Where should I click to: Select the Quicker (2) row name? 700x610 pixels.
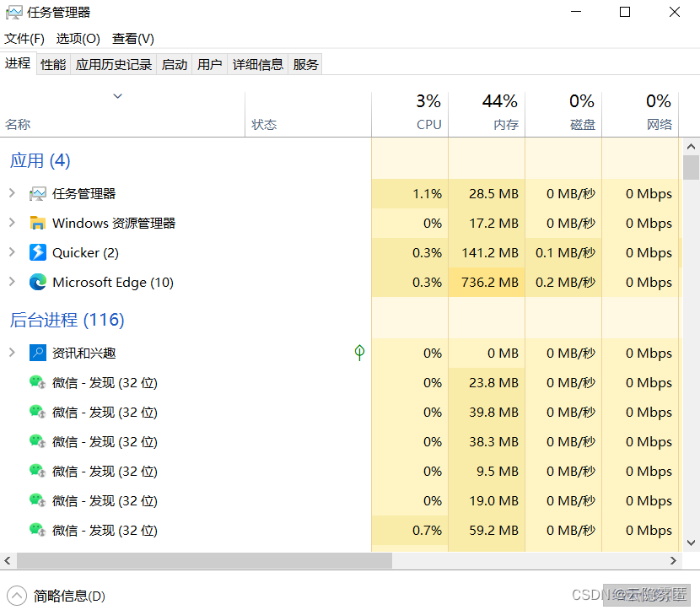point(85,253)
